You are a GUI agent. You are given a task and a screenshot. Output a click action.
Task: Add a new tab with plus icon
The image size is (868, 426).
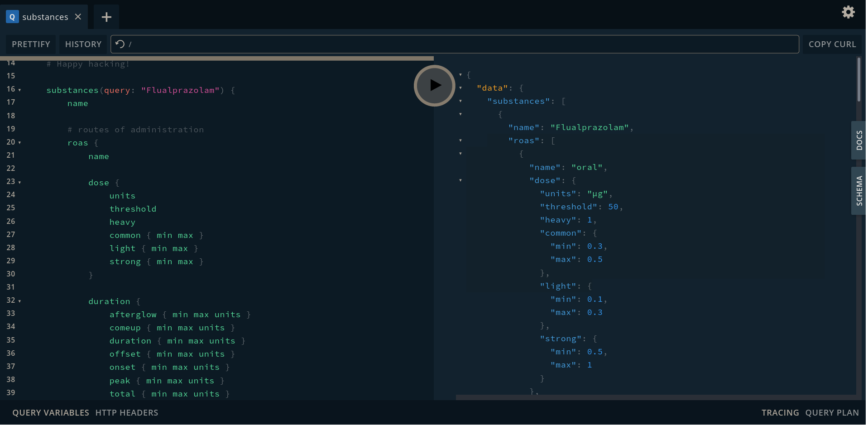pos(106,17)
